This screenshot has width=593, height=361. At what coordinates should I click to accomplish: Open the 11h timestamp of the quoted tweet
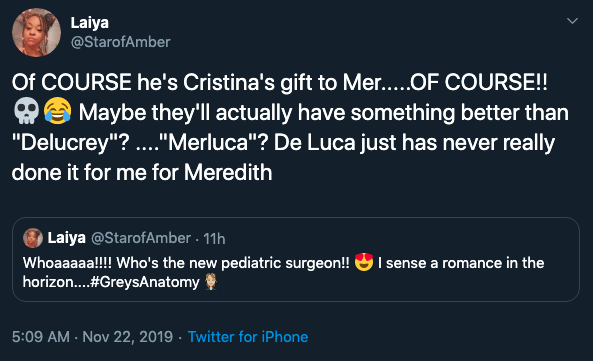(x=214, y=239)
